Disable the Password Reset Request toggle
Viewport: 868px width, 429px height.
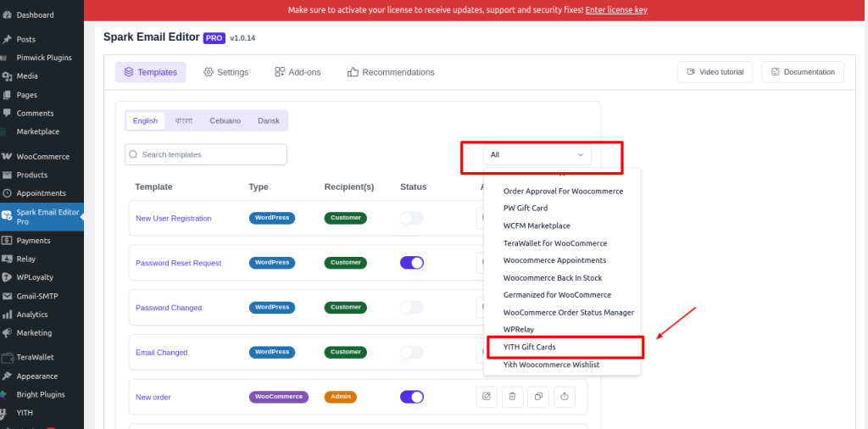[412, 262]
